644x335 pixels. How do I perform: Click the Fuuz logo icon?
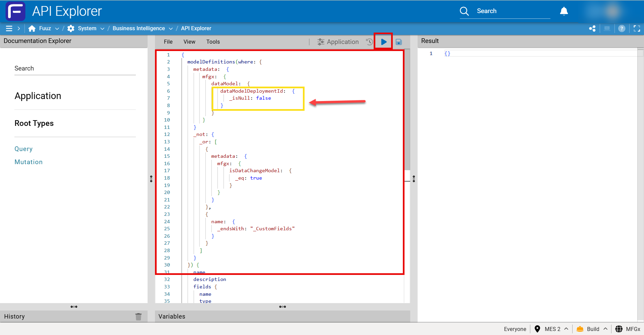(x=15, y=11)
